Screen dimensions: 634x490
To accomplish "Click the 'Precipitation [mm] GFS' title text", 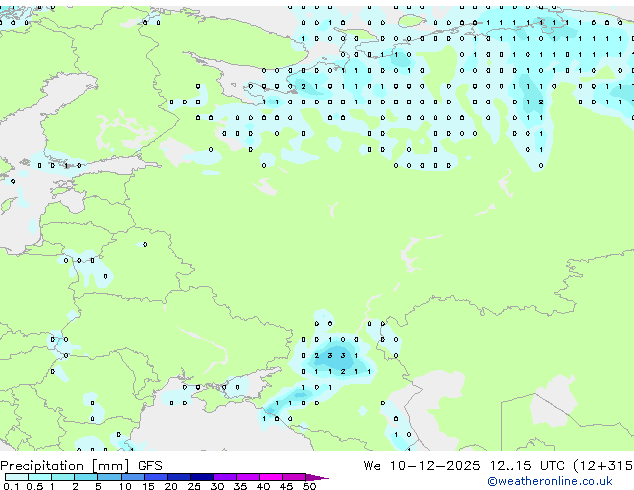I will pos(81,466).
